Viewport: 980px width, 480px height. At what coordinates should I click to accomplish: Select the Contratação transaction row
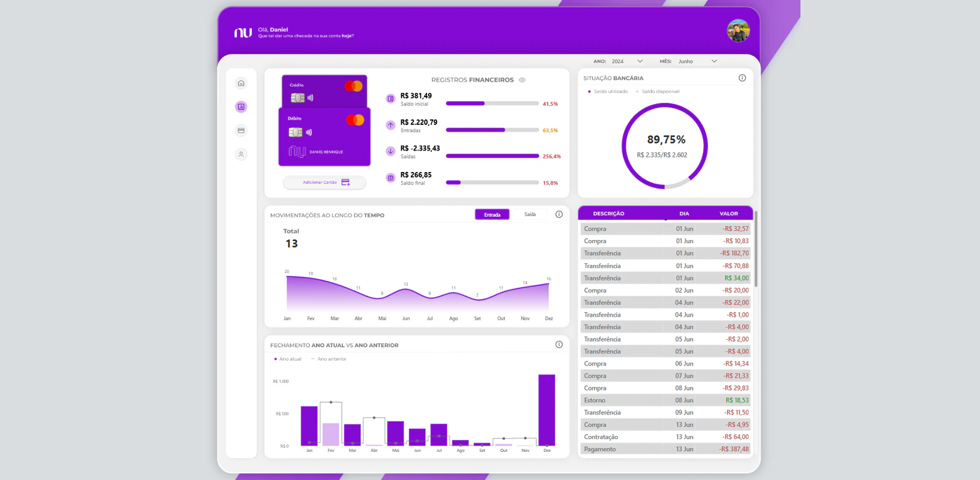pyautogui.click(x=665, y=437)
